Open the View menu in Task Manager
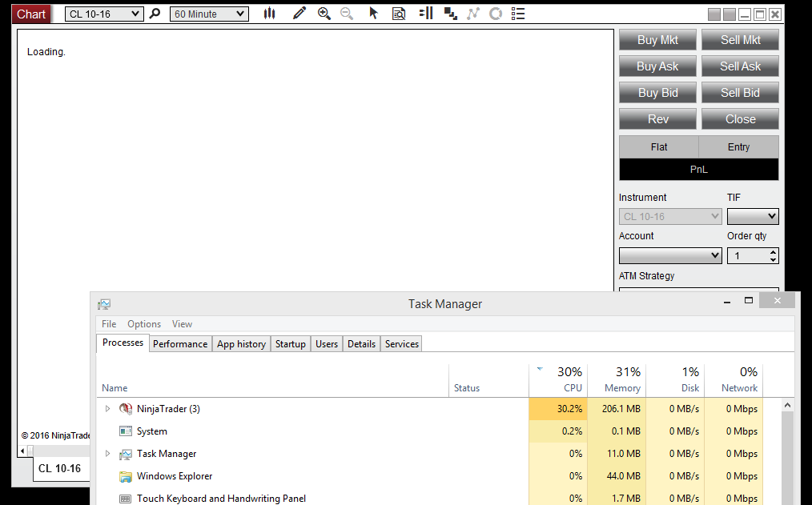812x505 pixels. click(x=182, y=324)
